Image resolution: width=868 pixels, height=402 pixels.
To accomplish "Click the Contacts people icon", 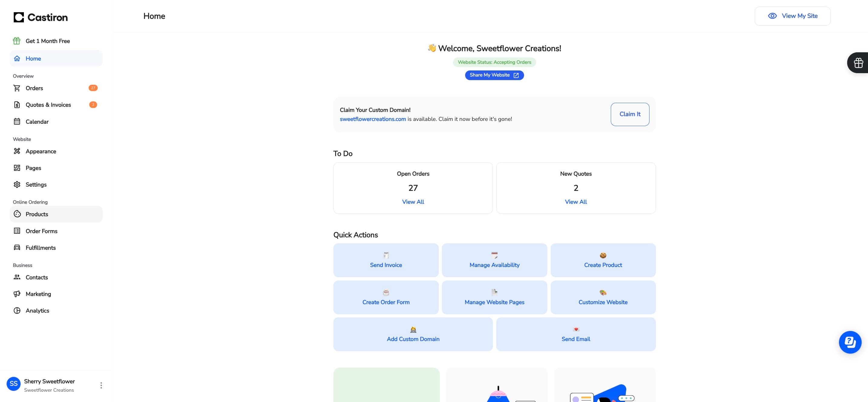I will [17, 277].
